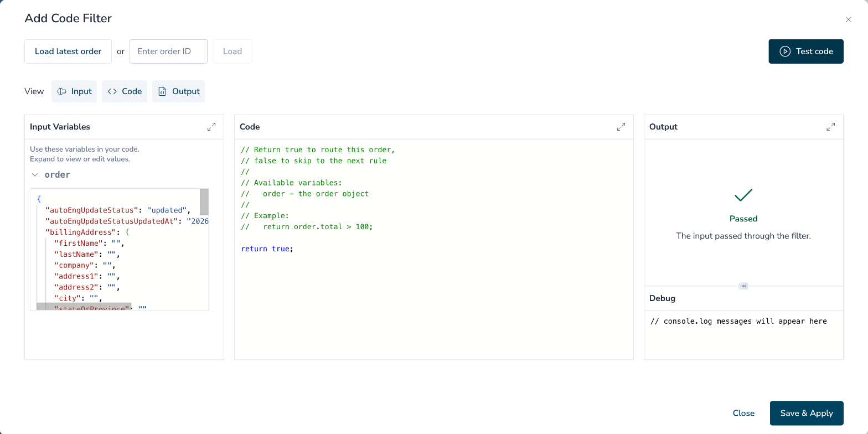
Task: Click the console.log placeholder text in Debug
Action: point(738,321)
